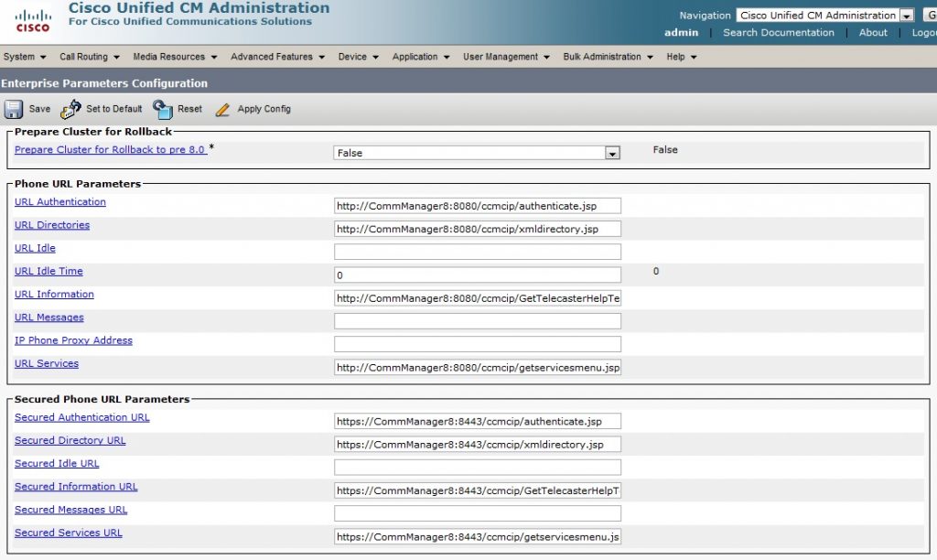
Task: Open the Secured Idle URL link
Action: pyautogui.click(x=57, y=463)
